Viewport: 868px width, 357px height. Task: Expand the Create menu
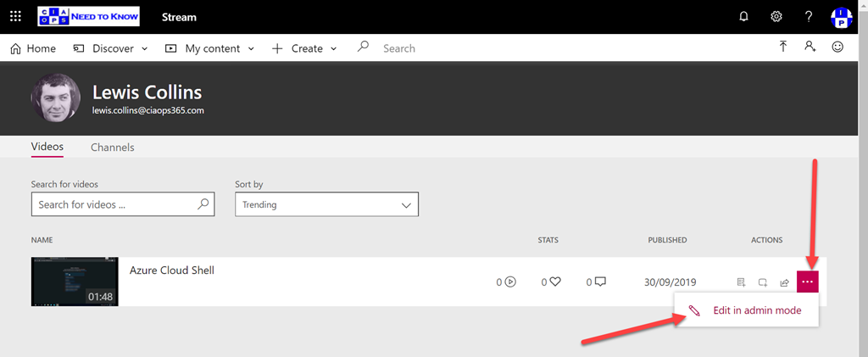click(304, 48)
